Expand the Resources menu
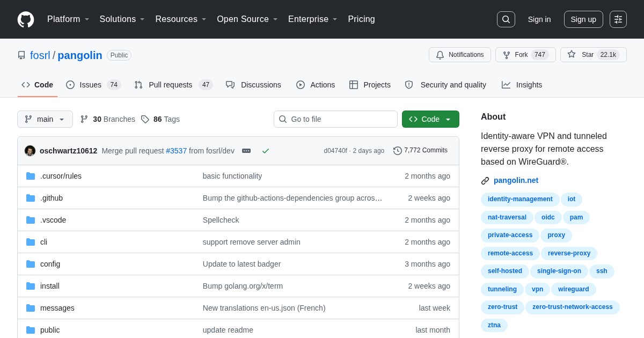Image resolution: width=644 pixels, height=338 pixels. (x=181, y=19)
